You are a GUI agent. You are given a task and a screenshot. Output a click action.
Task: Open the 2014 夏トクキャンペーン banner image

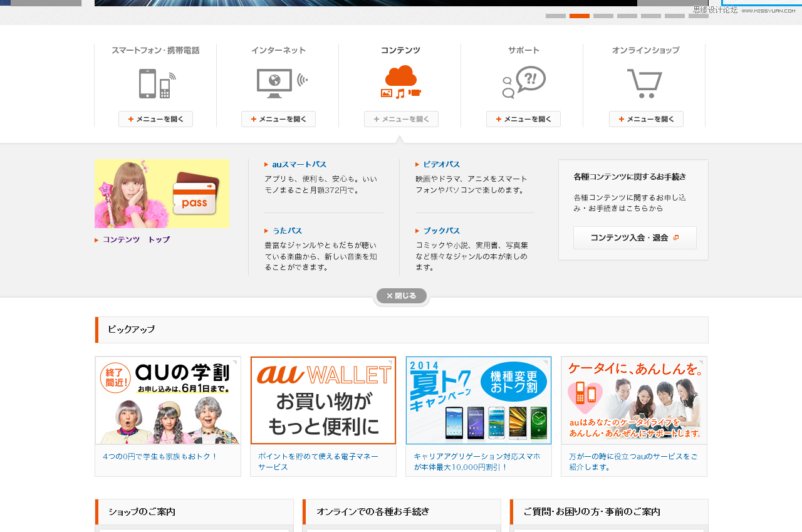coord(479,400)
